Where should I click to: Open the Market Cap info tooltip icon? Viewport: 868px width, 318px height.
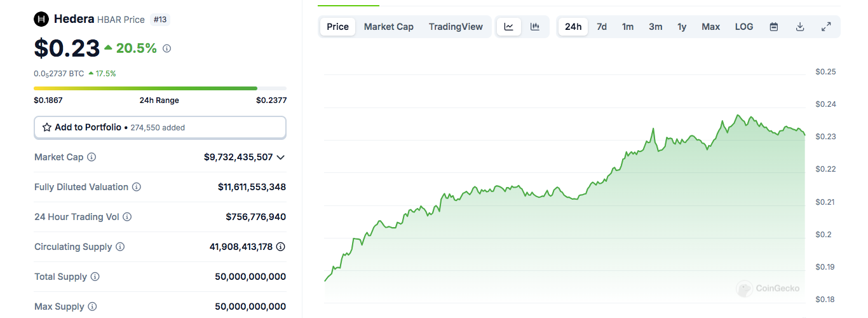[x=92, y=157]
